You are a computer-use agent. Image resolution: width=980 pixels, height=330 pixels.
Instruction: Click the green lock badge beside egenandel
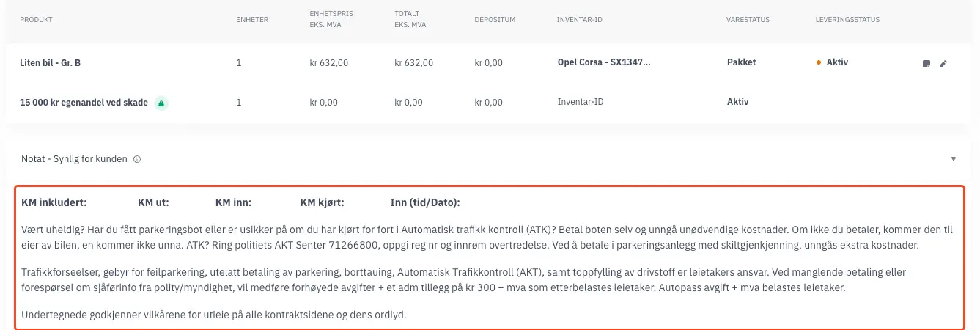pos(161,103)
